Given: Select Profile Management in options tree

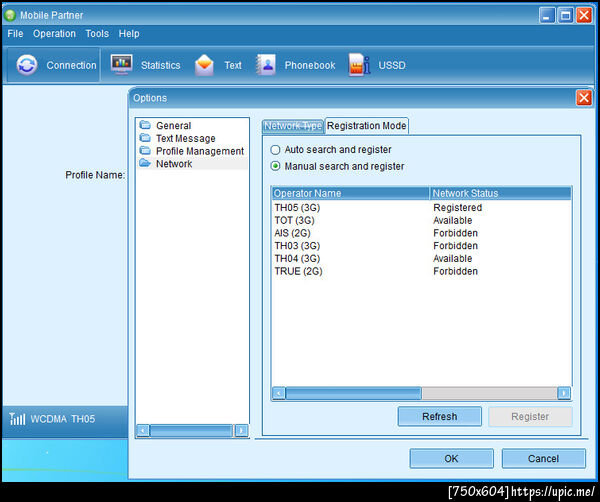Looking at the screenshot, I should pos(200,151).
